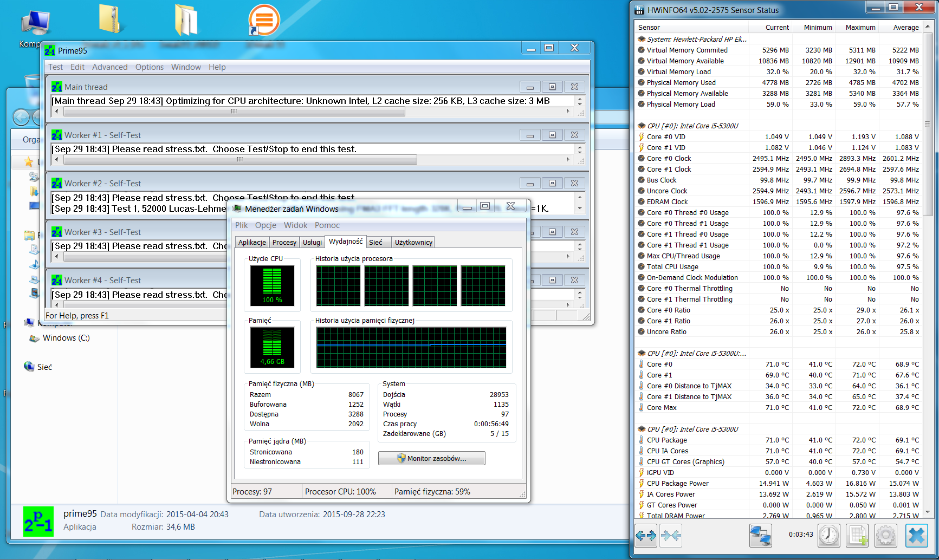Open the Advanced menu in Prime95
Viewport: 939px width, 560px height.
click(110, 67)
